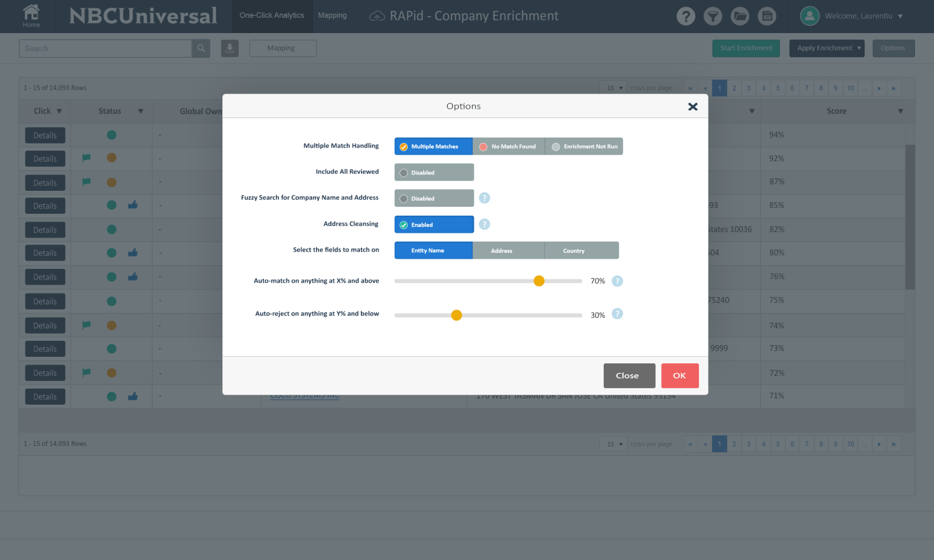
Task: Click the flag icon in the 87% row
Action: click(86, 182)
